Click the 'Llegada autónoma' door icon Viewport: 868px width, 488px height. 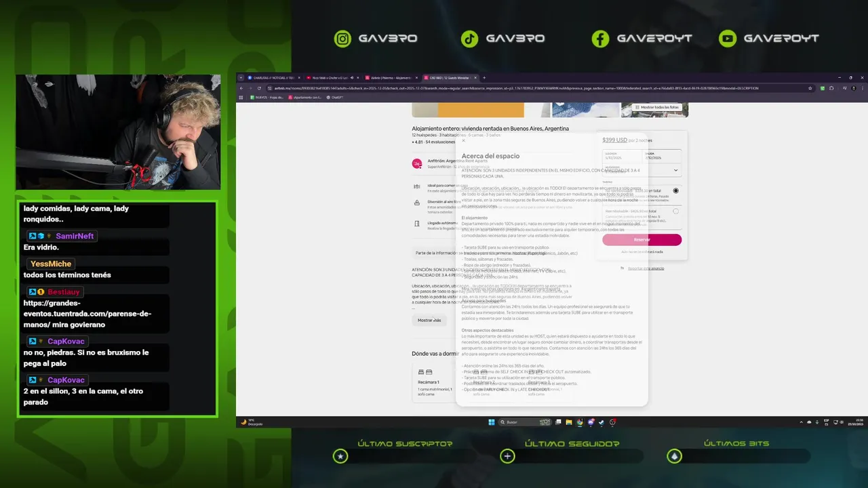(417, 223)
